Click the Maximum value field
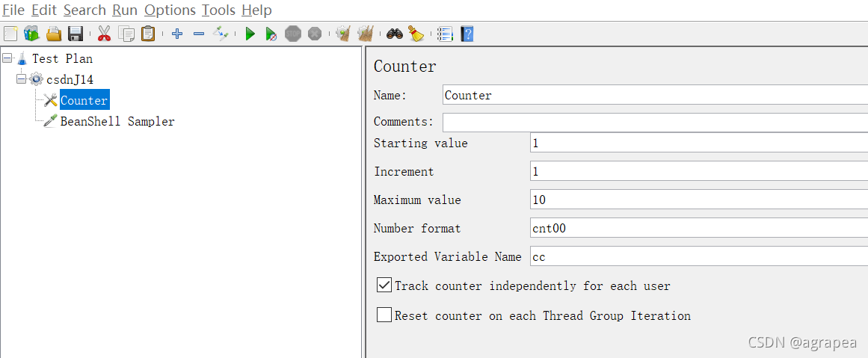Screen dimensions: 868x358 [698, 200]
